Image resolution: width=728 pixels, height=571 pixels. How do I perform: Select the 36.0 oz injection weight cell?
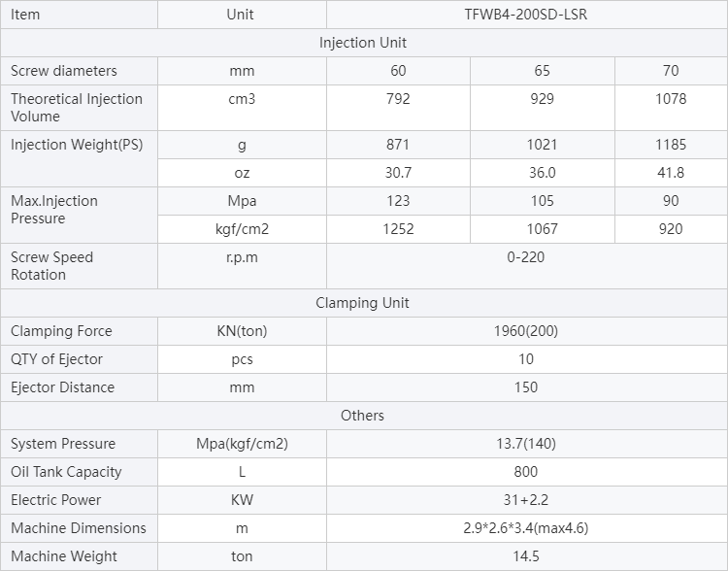coord(542,173)
